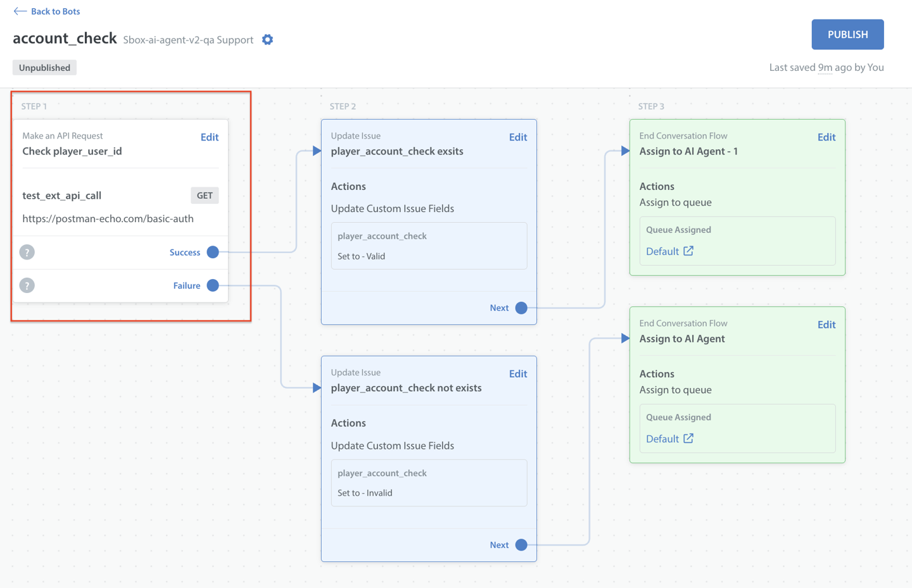
Task: Open bot settings gear icon
Action: (268, 40)
